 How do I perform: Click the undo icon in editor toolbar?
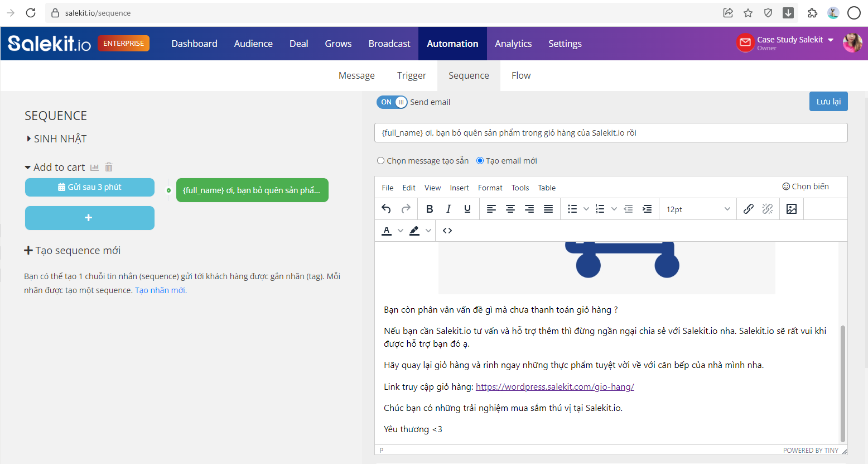coord(386,209)
